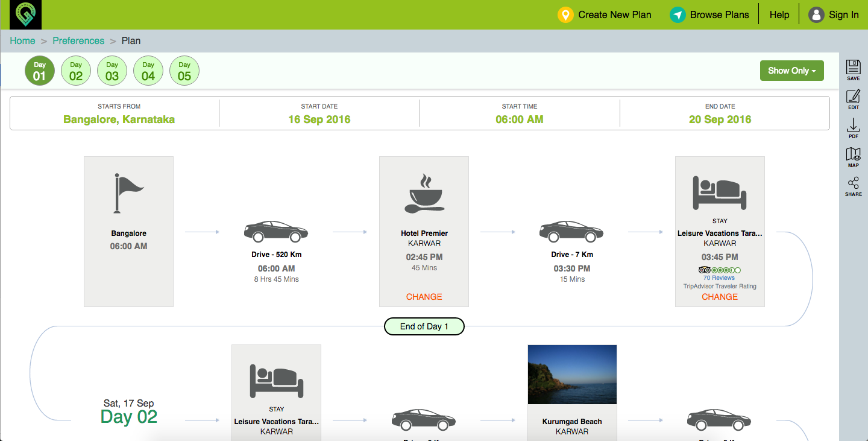Open the plan EDIT icon

(x=853, y=98)
